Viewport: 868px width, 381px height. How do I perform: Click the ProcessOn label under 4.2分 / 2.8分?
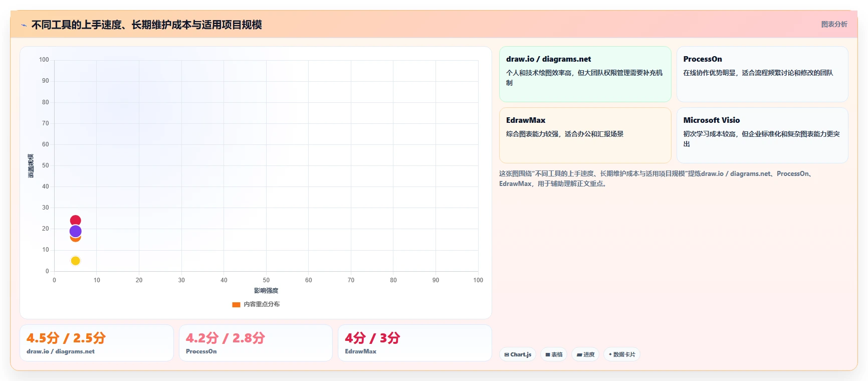[201, 351]
